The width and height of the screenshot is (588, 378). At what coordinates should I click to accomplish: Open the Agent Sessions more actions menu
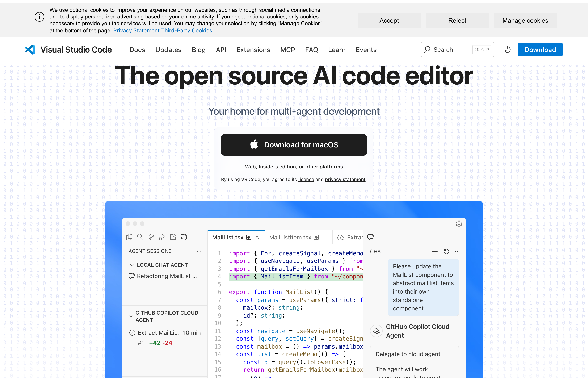pos(199,251)
